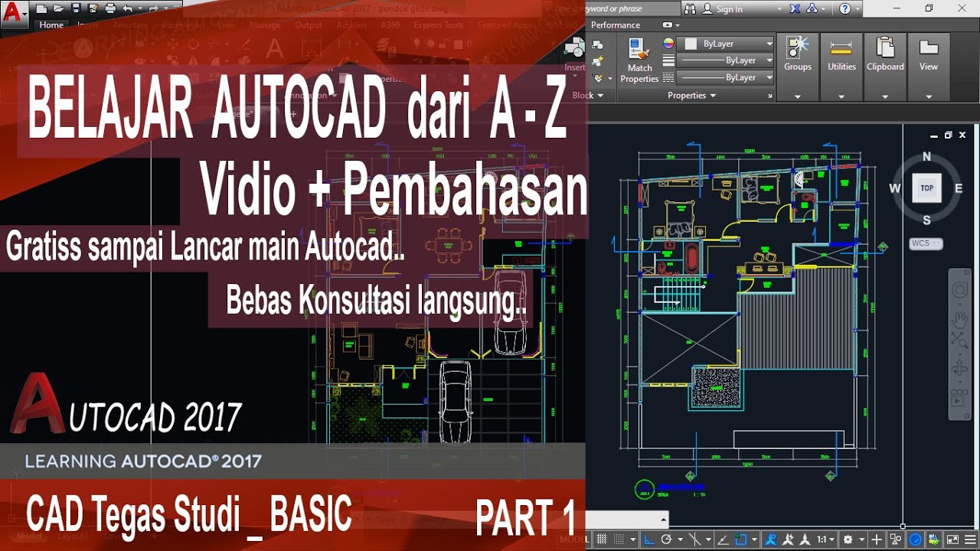The height and width of the screenshot is (551, 980).
Task: Click ViewCube W compass direction
Action: 895,187
